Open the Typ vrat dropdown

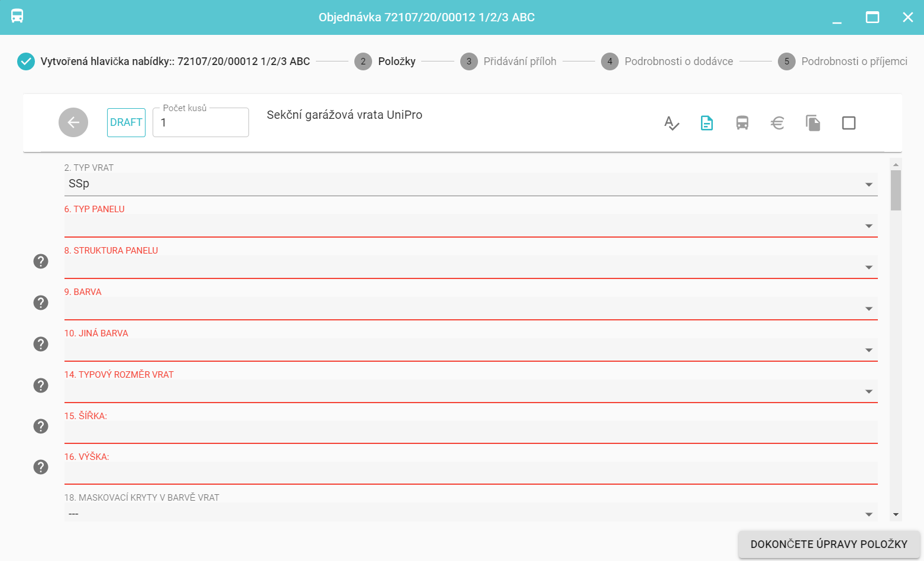470,184
